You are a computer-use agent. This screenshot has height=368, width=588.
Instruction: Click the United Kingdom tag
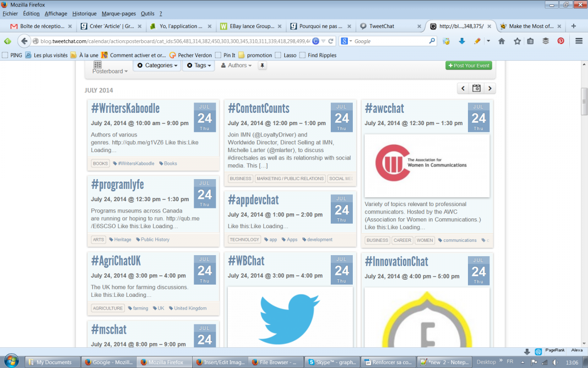click(188, 308)
